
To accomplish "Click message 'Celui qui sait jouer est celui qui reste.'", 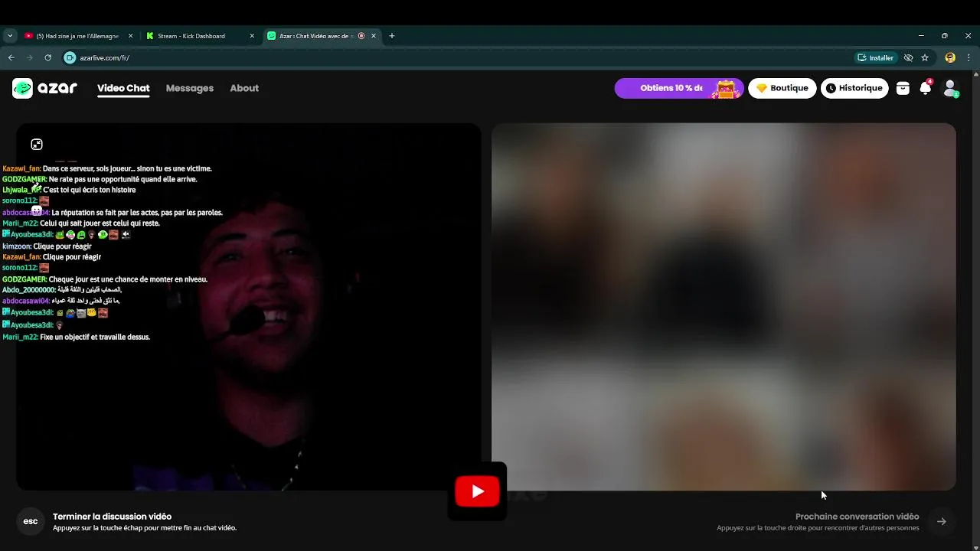I will pos(100,223).
